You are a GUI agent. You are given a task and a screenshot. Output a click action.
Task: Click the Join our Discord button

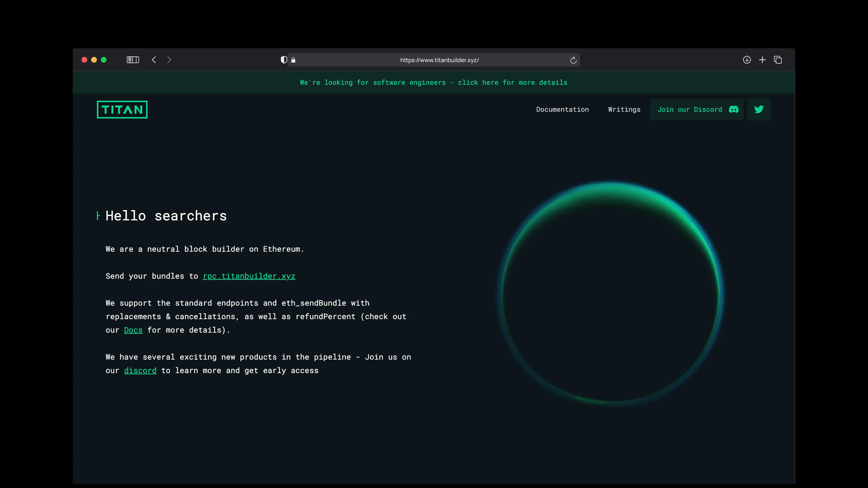pos(697,109)
